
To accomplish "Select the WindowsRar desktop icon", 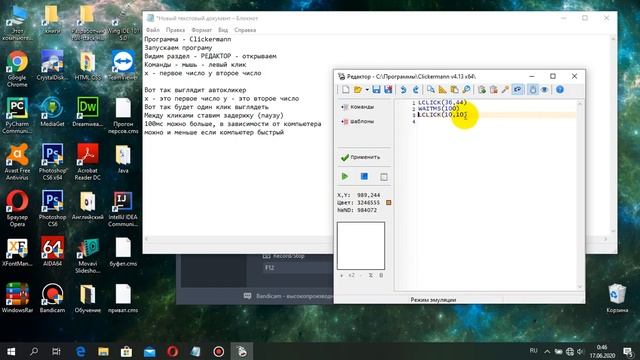I will 17,298.
